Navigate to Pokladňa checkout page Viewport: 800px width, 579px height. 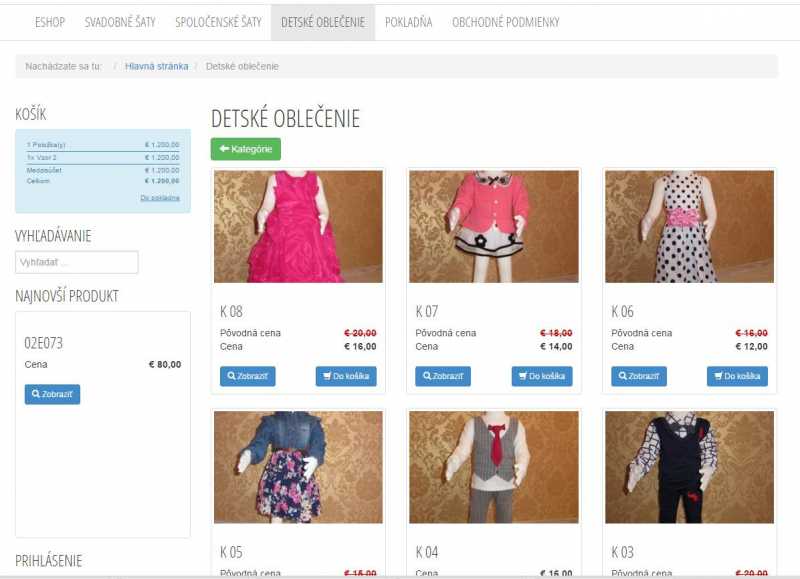408,22
